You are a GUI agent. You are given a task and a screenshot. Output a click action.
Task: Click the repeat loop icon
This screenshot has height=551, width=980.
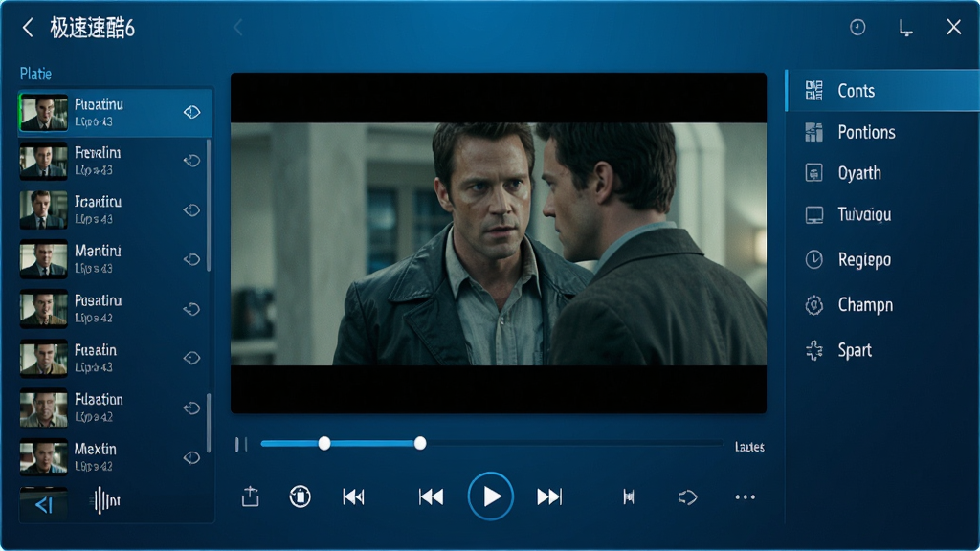tap(687, 497)
